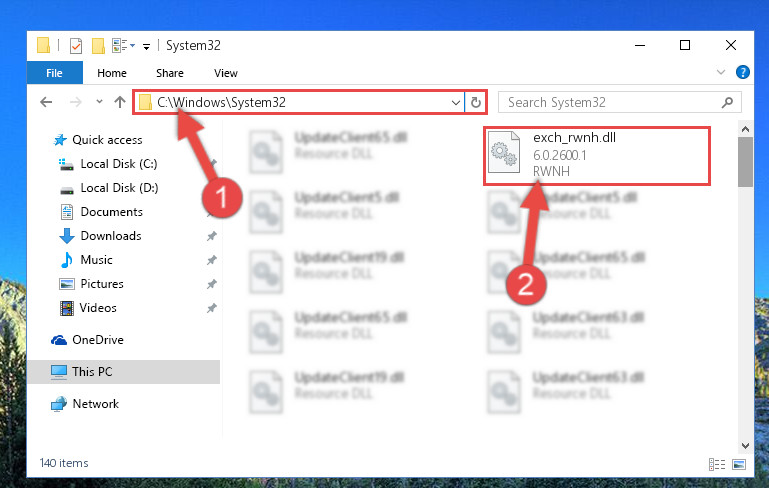The image size is (769, 488).
Task: Open the File menu
Action: (x=54, y=73)
